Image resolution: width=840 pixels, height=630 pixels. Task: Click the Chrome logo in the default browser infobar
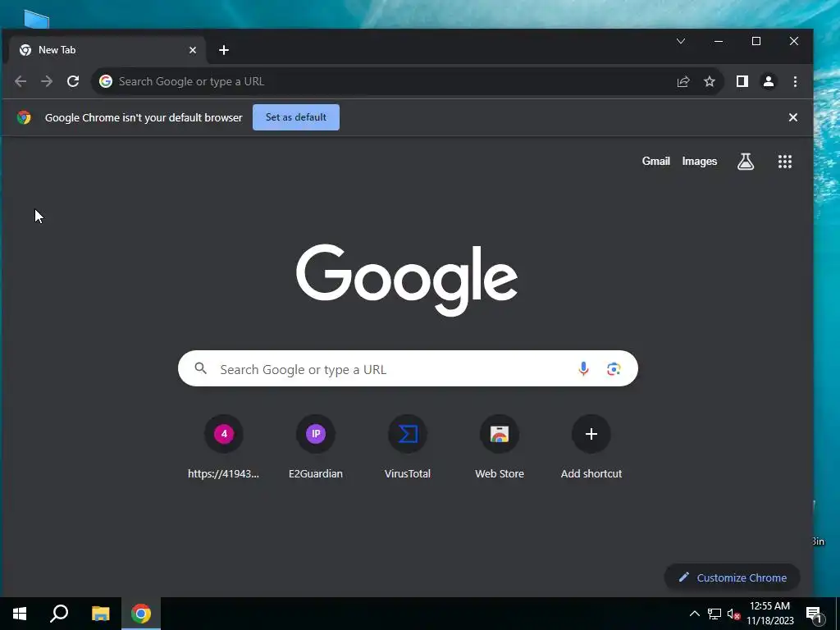coord(24,117)
